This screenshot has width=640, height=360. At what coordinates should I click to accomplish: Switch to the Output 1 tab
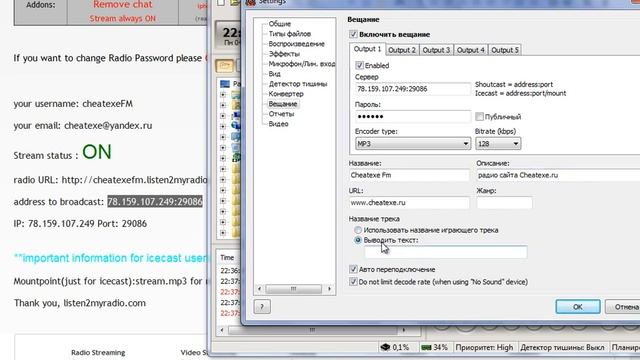pos(367,49)
